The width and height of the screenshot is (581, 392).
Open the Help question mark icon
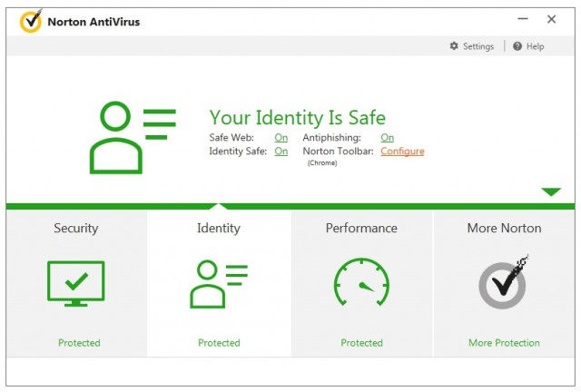coord(517,46)
